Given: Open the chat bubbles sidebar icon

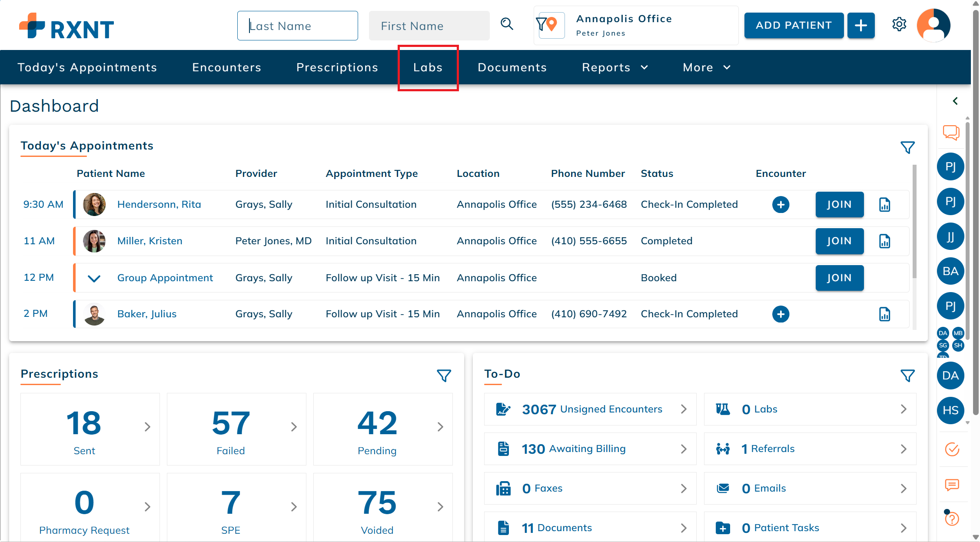Looking at the screenshot, I should coord(951,133).
